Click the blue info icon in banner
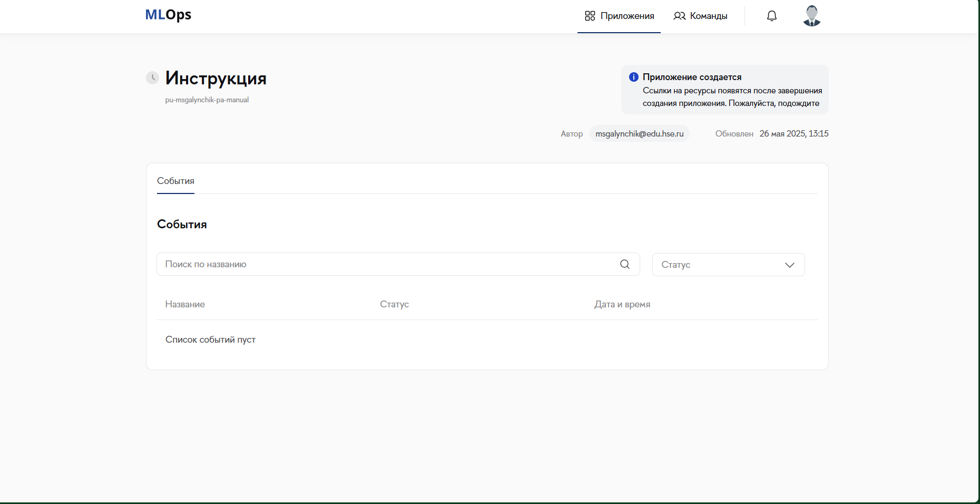 [633, 77]
